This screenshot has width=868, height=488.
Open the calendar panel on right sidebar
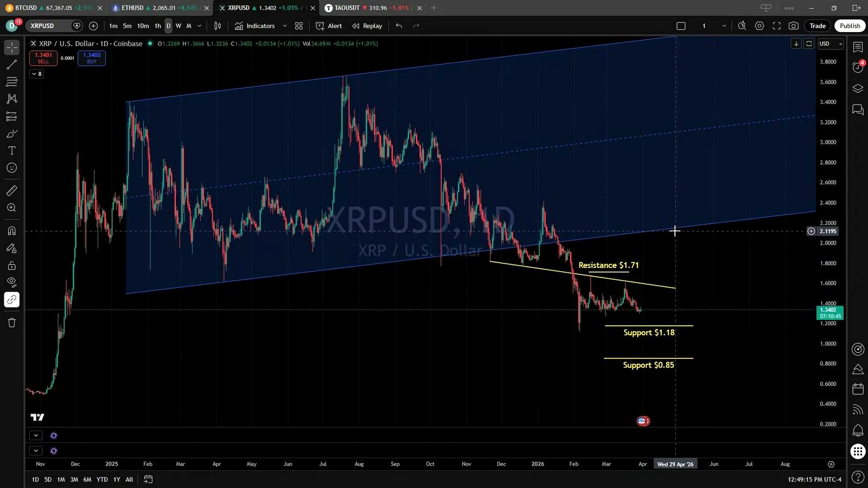pyautogui.click(x=858, y=389)
